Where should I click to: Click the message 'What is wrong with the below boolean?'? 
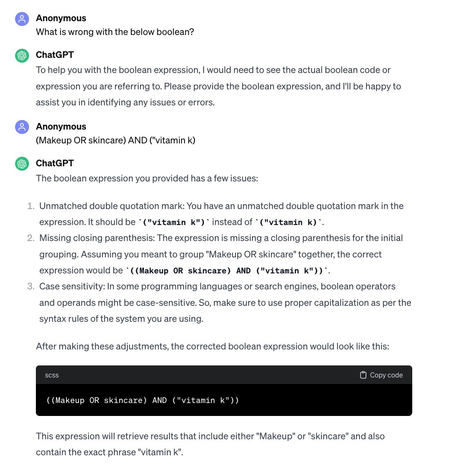pyautogui.click(x=115, y=32)
